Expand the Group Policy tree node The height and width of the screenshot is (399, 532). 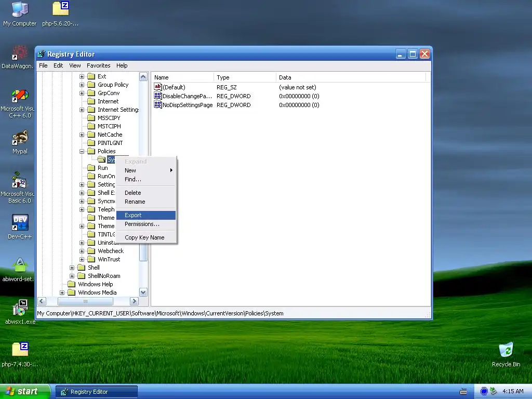point(82,85)
